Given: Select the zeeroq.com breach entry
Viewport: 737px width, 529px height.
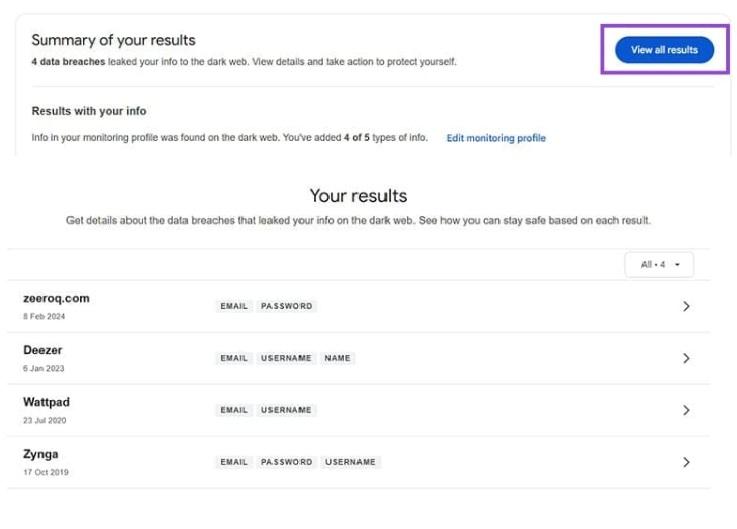Looking at the screenshot, I should tap(359, 307).
